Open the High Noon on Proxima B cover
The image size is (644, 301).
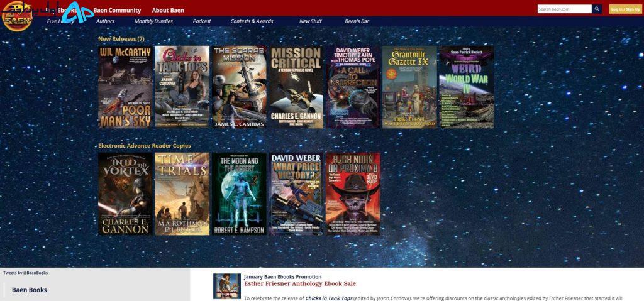(x=353, y=194)
